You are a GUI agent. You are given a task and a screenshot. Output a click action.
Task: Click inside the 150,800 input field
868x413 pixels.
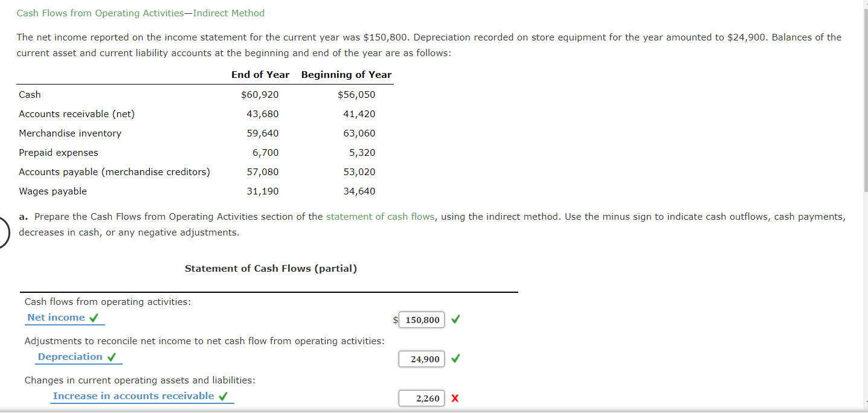[423, 319]
